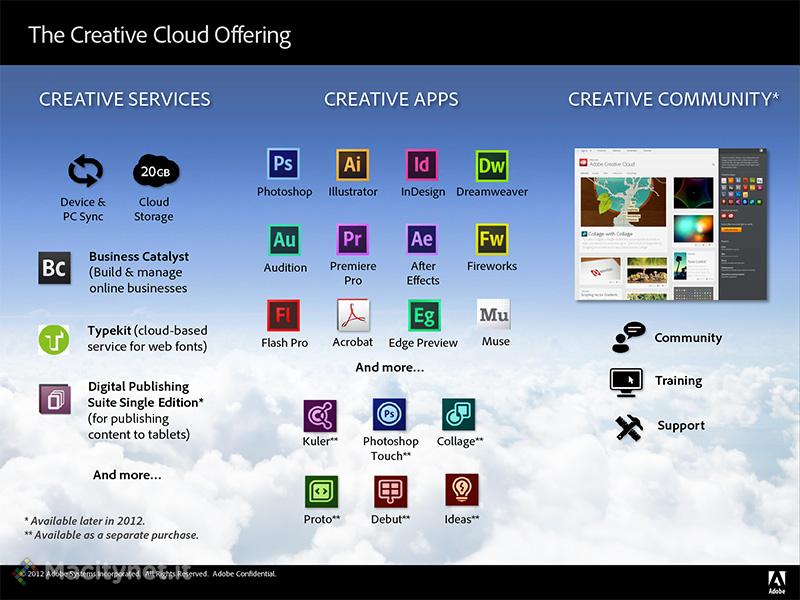Select the Business Catalyst Bc icon

[x=55, y=267]
